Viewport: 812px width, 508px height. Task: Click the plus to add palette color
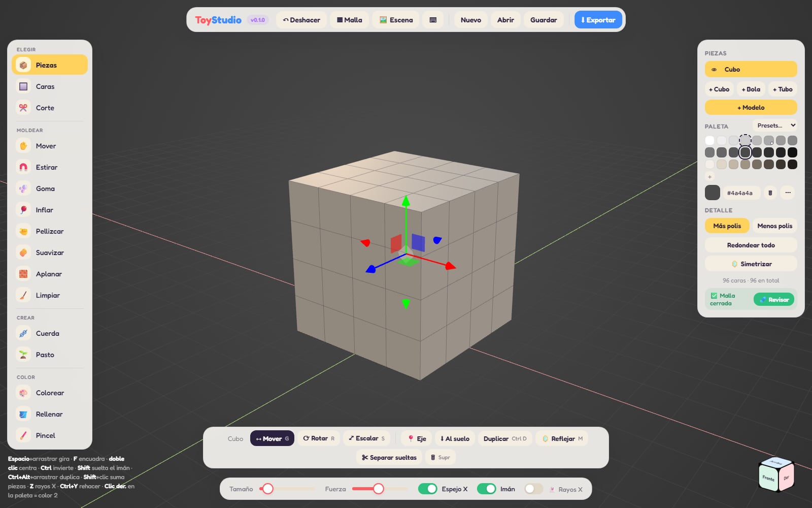709,176
